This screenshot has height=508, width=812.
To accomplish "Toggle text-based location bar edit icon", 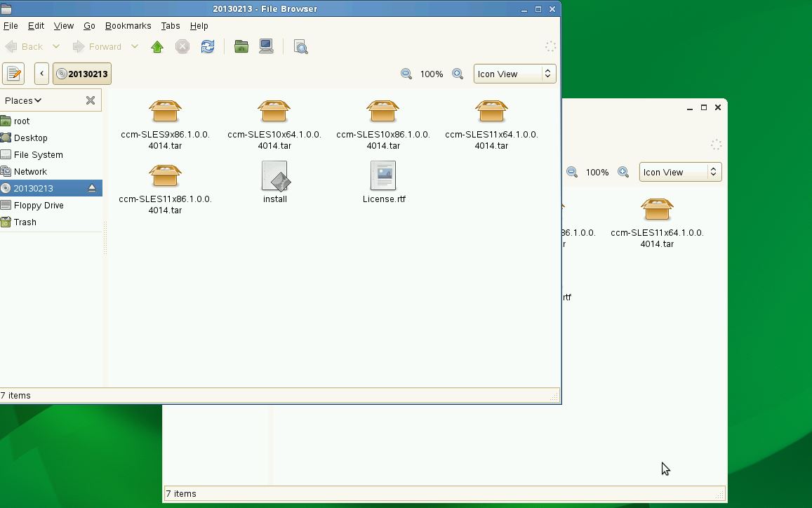I will click(13, 74).
